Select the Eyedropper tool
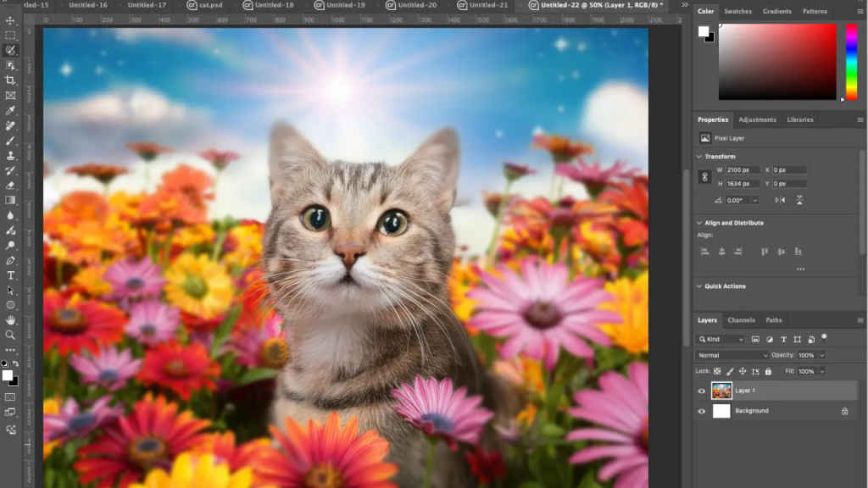This screenshot has height=488, width=868. click(10, 110)
